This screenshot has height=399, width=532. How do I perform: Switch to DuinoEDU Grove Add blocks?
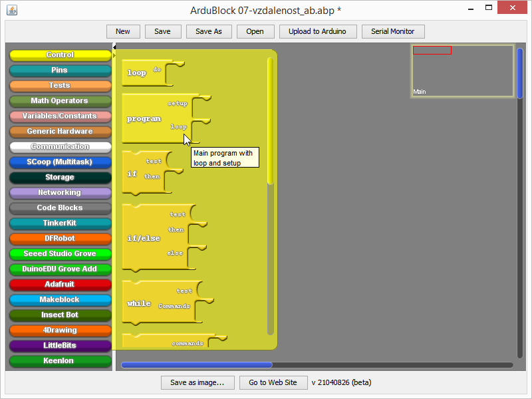[60, 269]
